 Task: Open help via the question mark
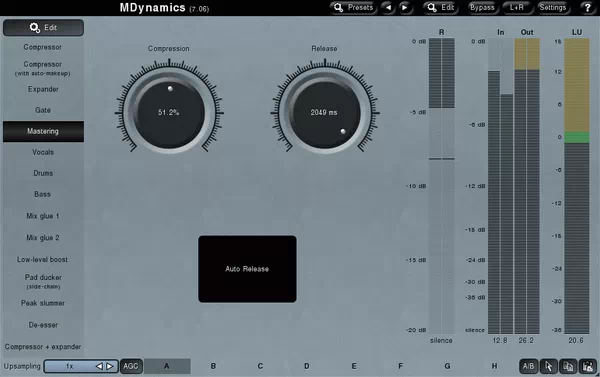click(x=588, y=7)
